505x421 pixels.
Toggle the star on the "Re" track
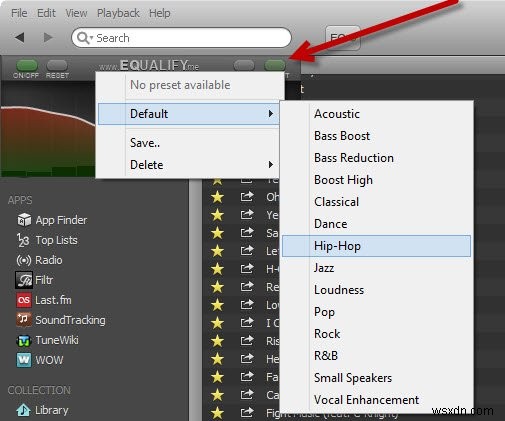coord(217,287)
